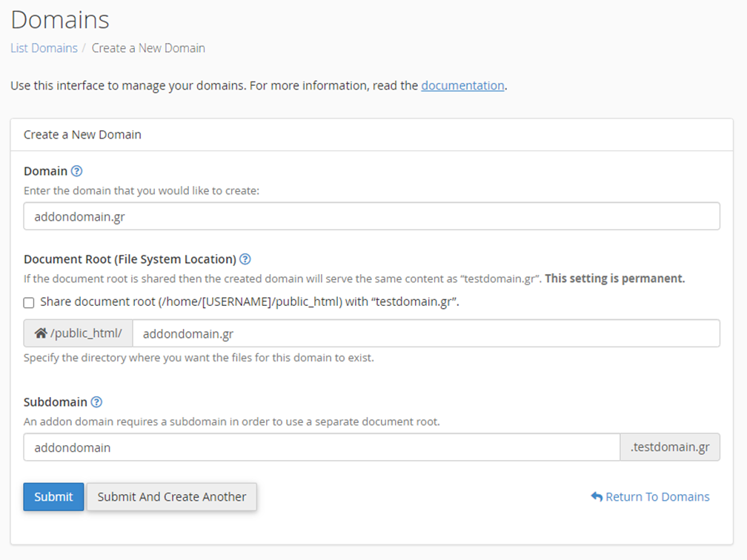Focus the Subdomain input containing addondomain

point(321,447)
